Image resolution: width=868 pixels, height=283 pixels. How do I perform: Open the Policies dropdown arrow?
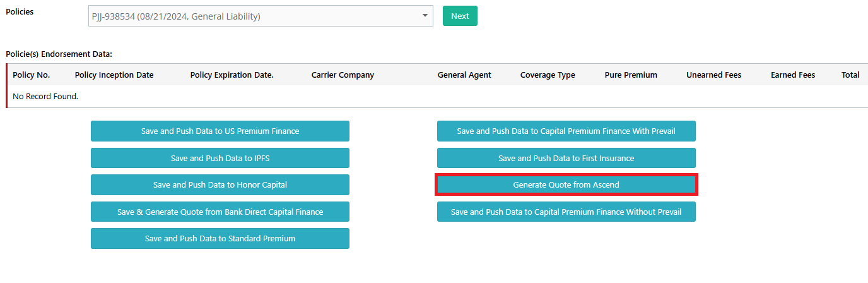coord(425,16)
